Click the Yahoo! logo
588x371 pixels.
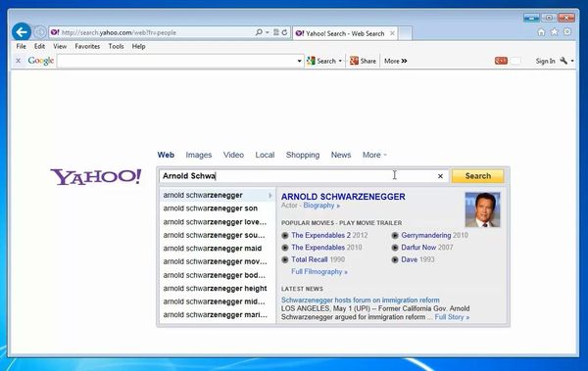click(96, 177)
